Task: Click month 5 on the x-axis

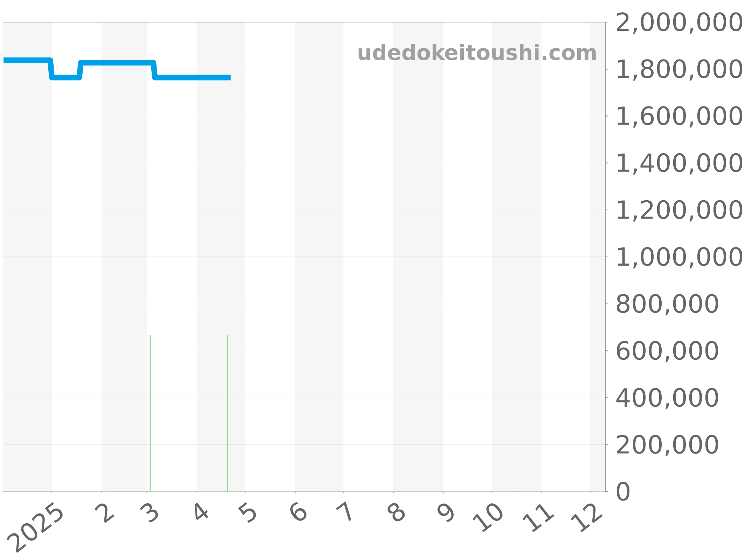Action: tap(248, 513)
